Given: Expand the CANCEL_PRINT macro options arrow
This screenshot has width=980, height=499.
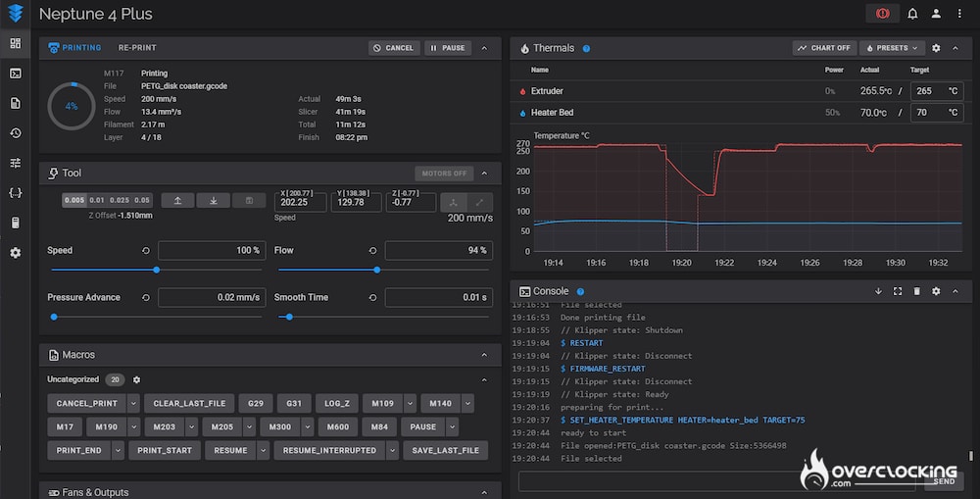Looking at the screenshot, I should [x=132, y=403].
